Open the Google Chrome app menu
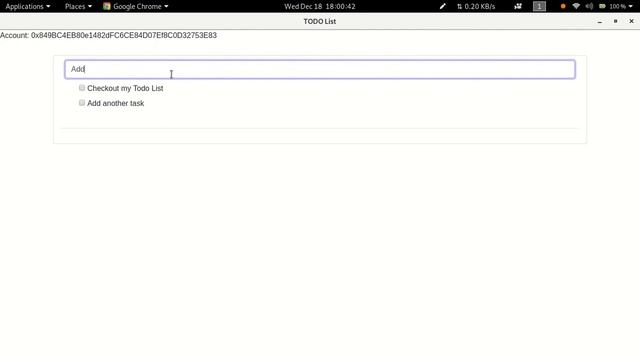 (136, 6)
